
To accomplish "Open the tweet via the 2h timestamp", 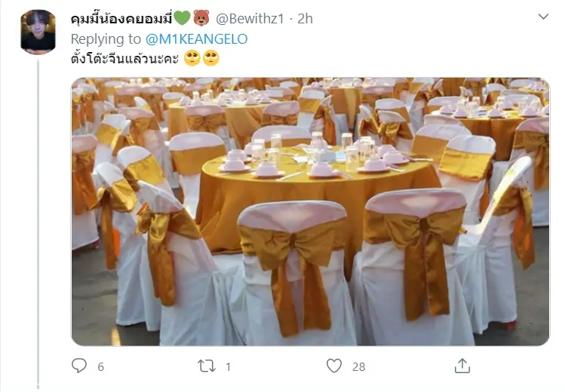I will 305,19.
